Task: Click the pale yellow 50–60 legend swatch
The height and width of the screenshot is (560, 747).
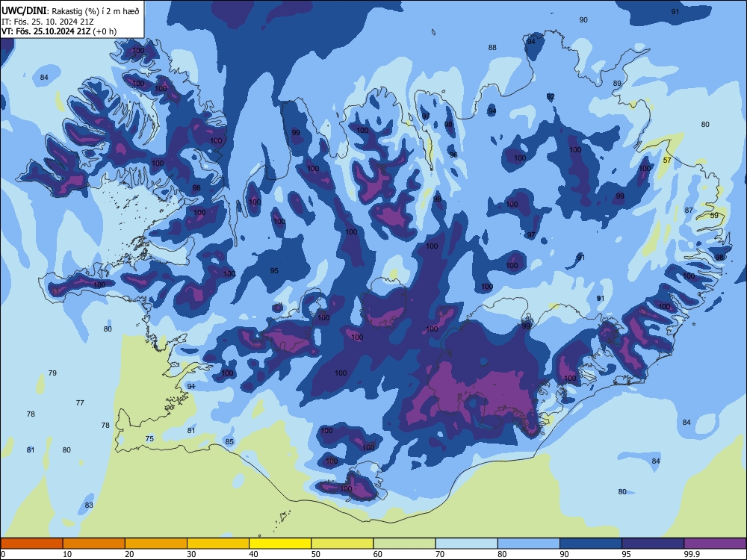Action: click(342, 544)
